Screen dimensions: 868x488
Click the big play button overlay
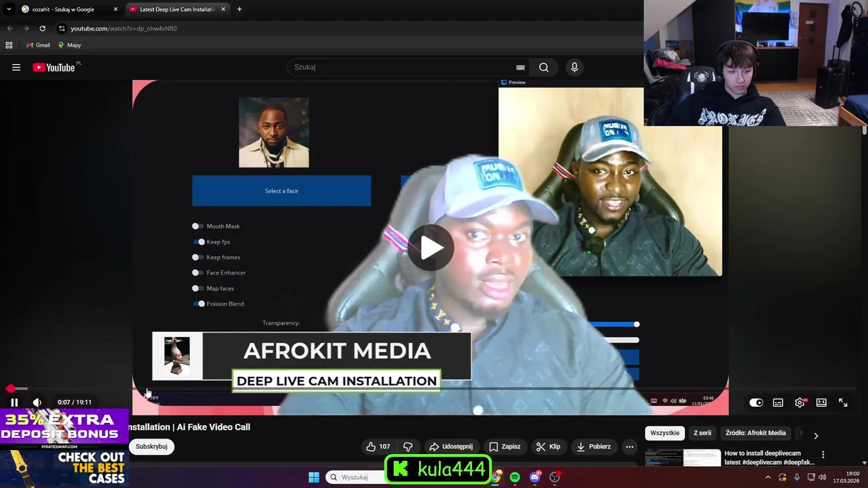431,247
